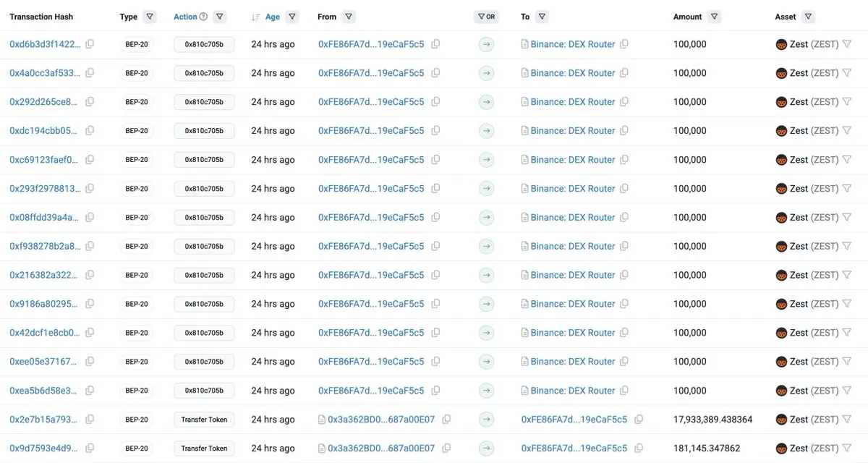Copy From address in 0x292d265ce8 row
This screenshot has height=463, width=868.
pyautogui.click(x=435, y=102)
